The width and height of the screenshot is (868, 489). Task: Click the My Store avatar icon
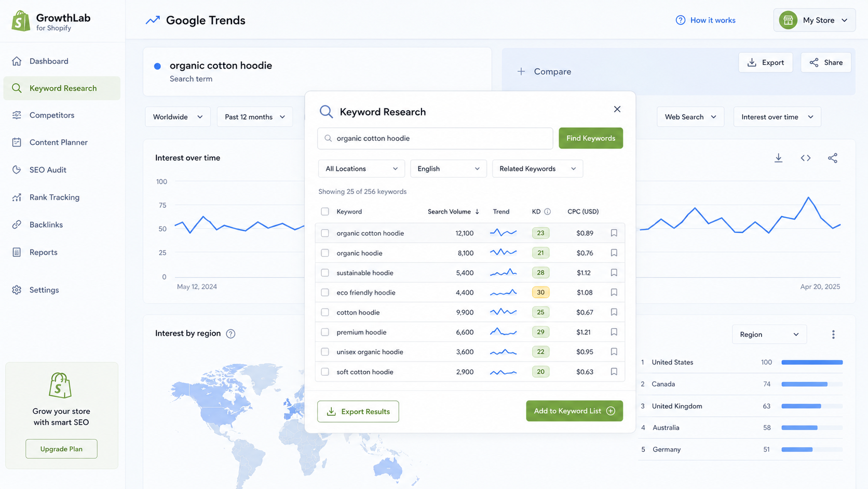coord(788,20)
